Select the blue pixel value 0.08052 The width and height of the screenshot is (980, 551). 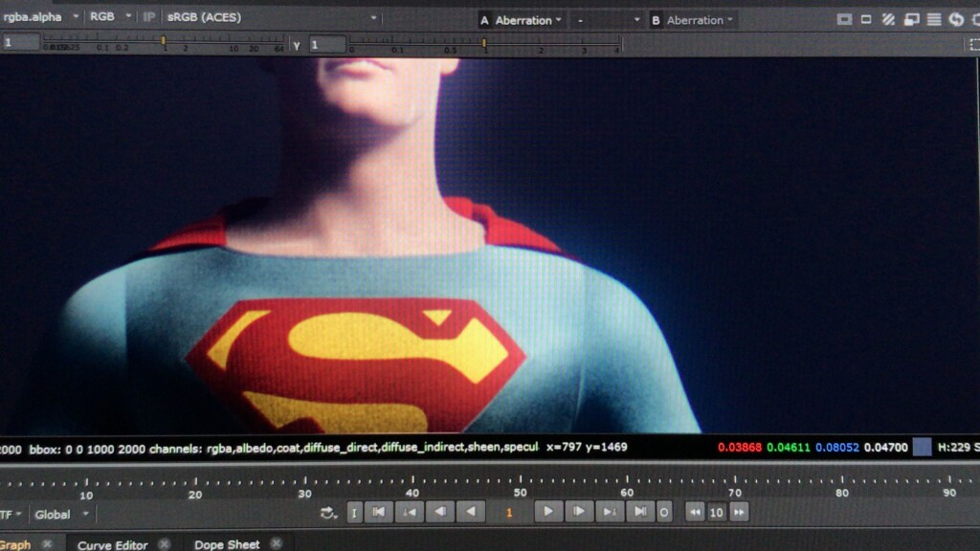(x=836, y=448)
